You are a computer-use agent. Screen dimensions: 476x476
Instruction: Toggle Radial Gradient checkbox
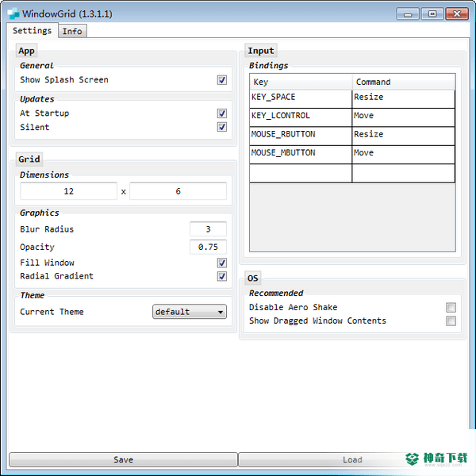(222, 276)
